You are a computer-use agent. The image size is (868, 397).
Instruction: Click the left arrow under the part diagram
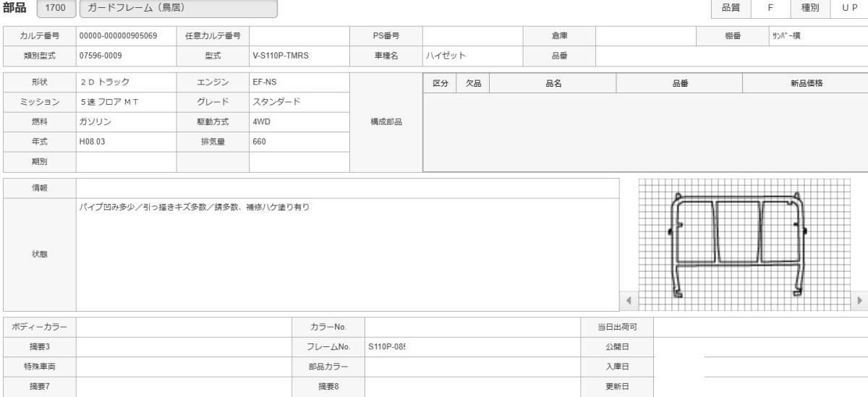point(629,300)
